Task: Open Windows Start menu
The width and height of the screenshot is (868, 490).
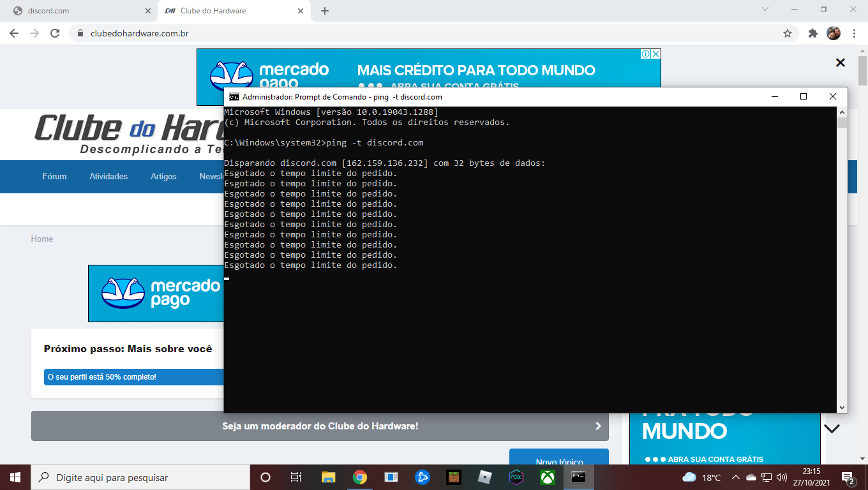Action: pos(15,477)
